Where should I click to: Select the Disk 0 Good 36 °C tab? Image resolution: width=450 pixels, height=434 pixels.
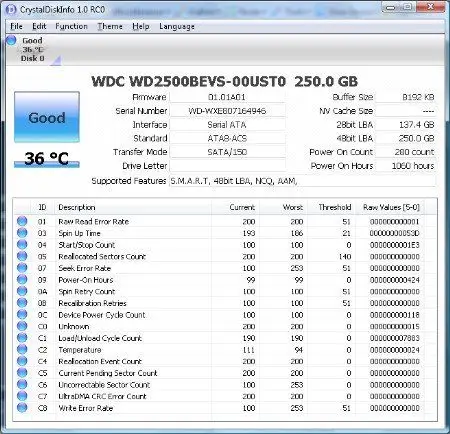pyautogui.click(x=33, y=50)
